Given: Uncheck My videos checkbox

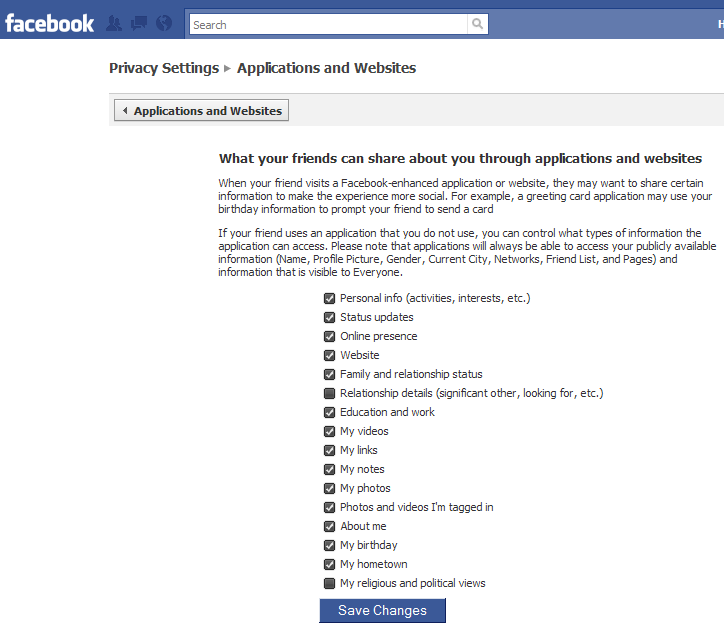Looking at the screenshot, I should tap(329, 432).
